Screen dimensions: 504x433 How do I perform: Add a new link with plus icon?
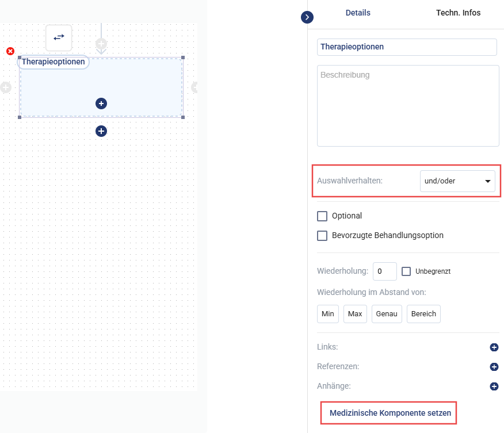tap(494, 347)
